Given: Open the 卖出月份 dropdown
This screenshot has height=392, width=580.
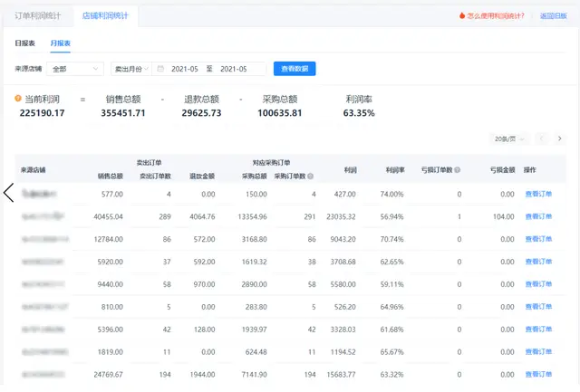Looking at the screenshot, I should 131,69.
